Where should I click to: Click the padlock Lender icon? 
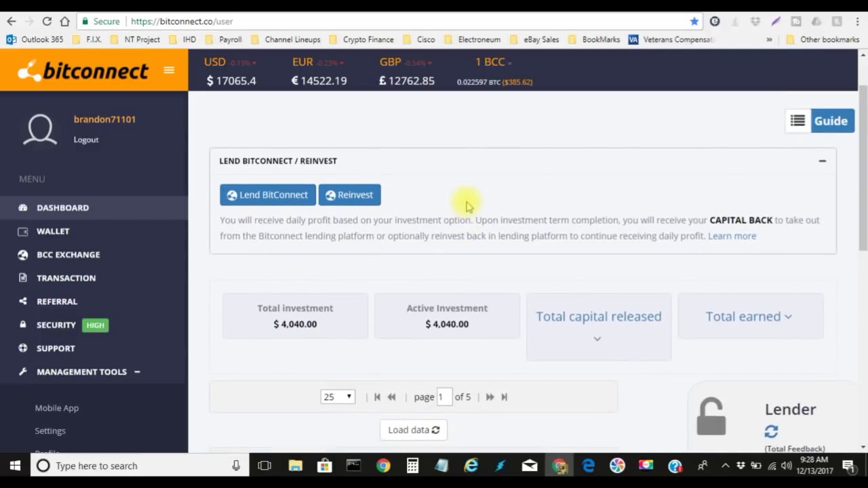[x=711, y=416]
